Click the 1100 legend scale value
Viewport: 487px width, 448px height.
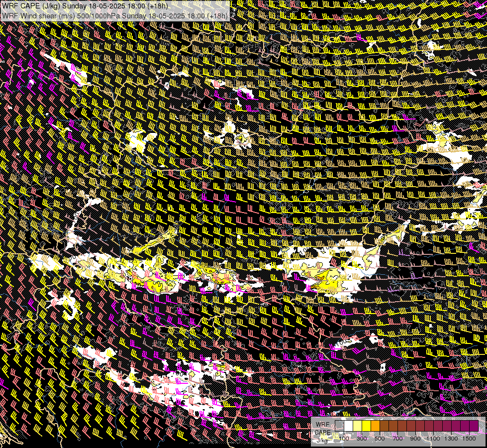pos(433,439)
